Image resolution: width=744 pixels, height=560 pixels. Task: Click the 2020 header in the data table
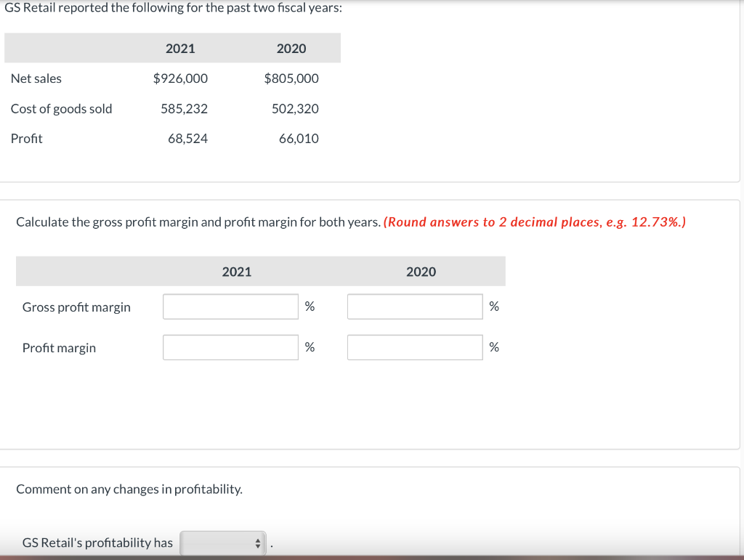pyautogui.click(x=291, y=49)
